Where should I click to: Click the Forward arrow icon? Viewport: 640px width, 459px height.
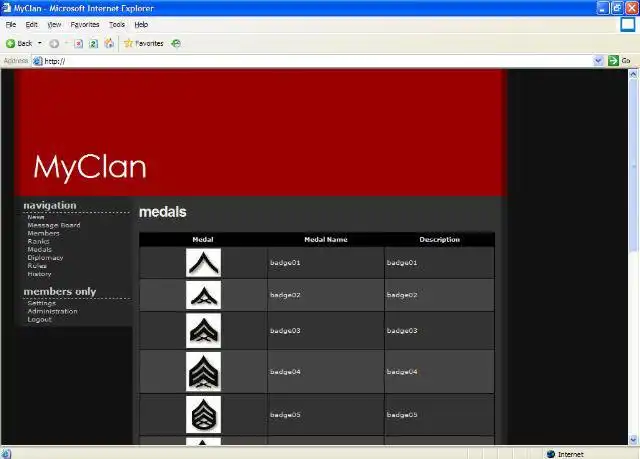54,43
